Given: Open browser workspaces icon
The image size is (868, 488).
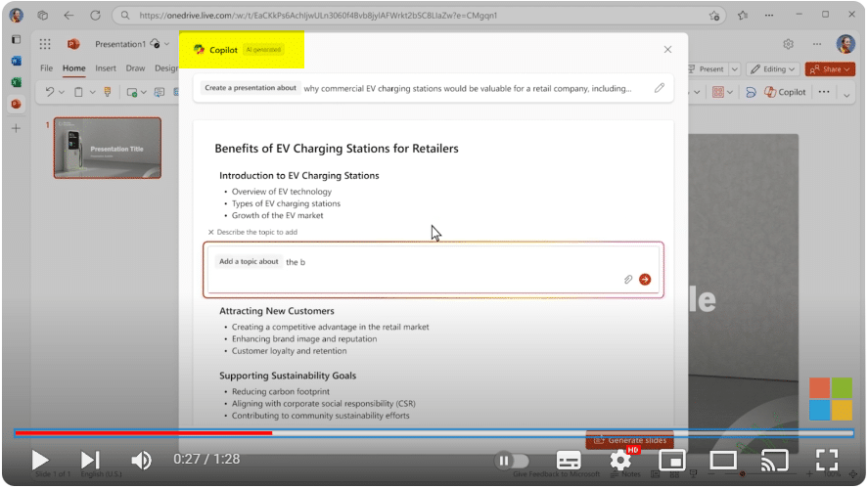Looking at the screenshot, I should click(x=43, y=15).
